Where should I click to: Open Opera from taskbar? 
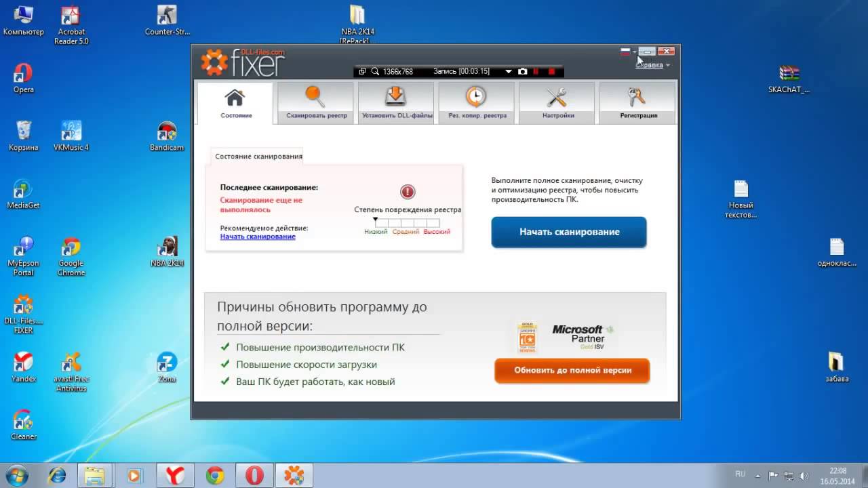(x=254, y=475)
